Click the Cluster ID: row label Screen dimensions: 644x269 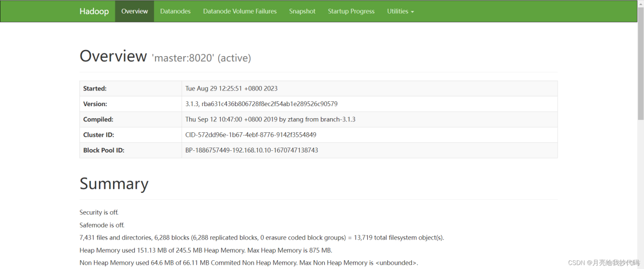point(98,135)
